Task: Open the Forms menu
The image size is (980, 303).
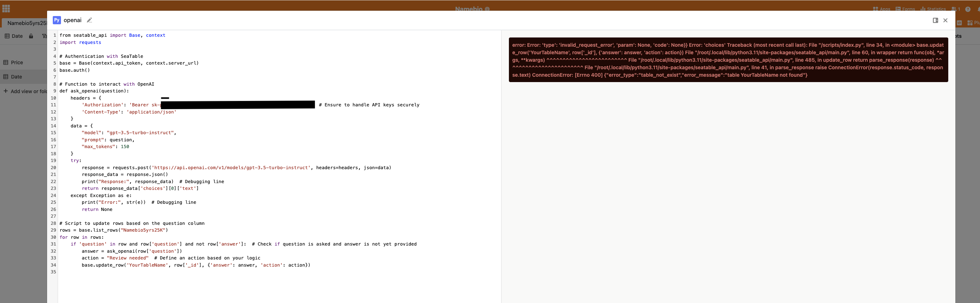Action: [905, 9]
